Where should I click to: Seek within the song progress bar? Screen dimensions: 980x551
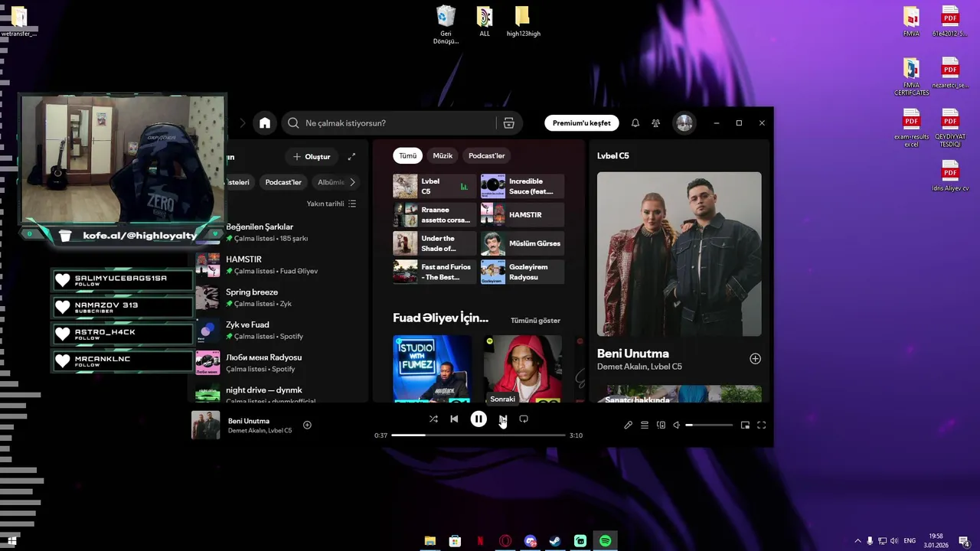pos(479,435)
